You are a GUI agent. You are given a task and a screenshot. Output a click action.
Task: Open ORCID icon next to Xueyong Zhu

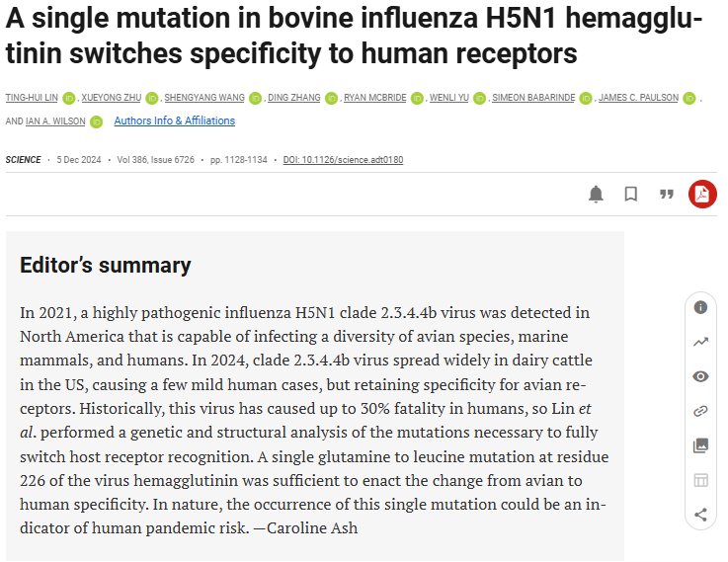pyautogui.click(x=152, y=99)
